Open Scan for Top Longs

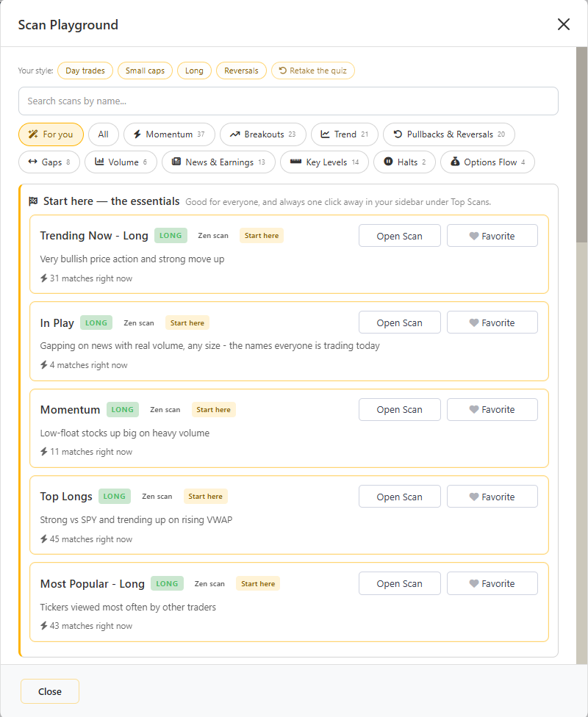(x=400, y=497)
